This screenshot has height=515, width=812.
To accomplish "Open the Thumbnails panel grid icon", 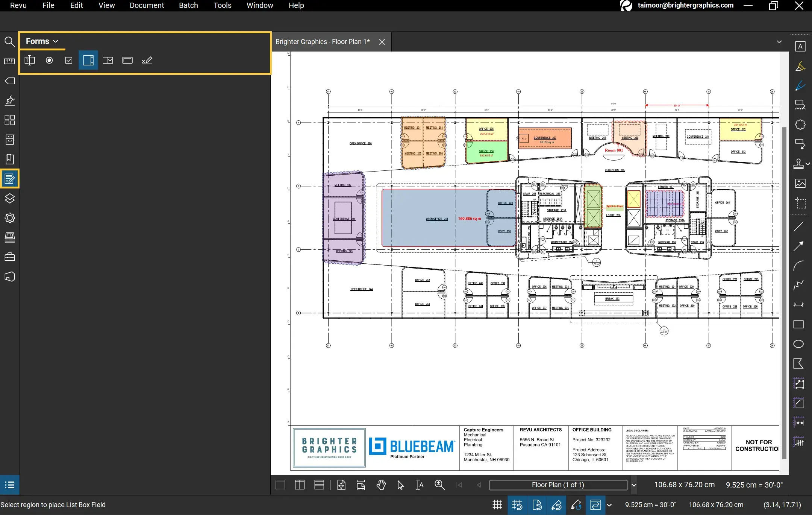I will coord(9,120).
